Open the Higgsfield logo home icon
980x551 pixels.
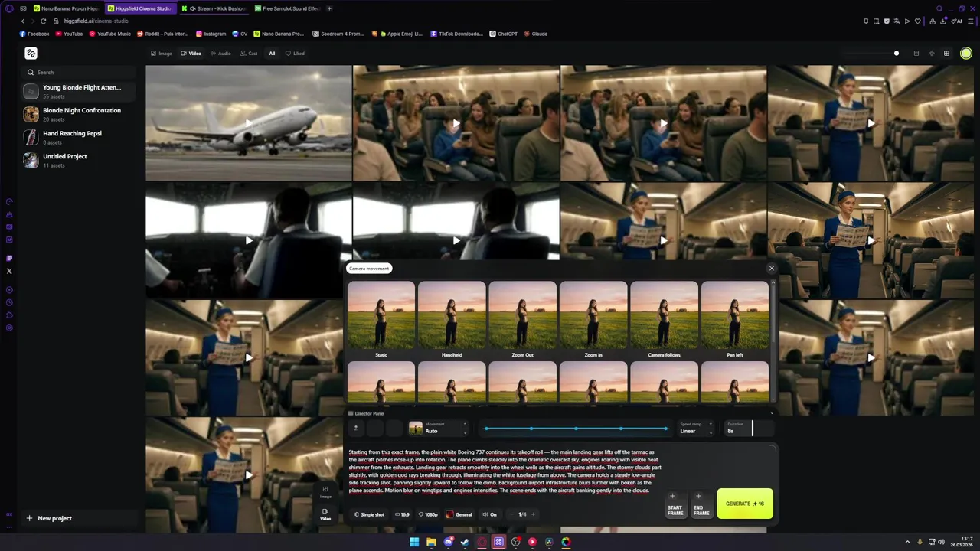tap(31, 53)
